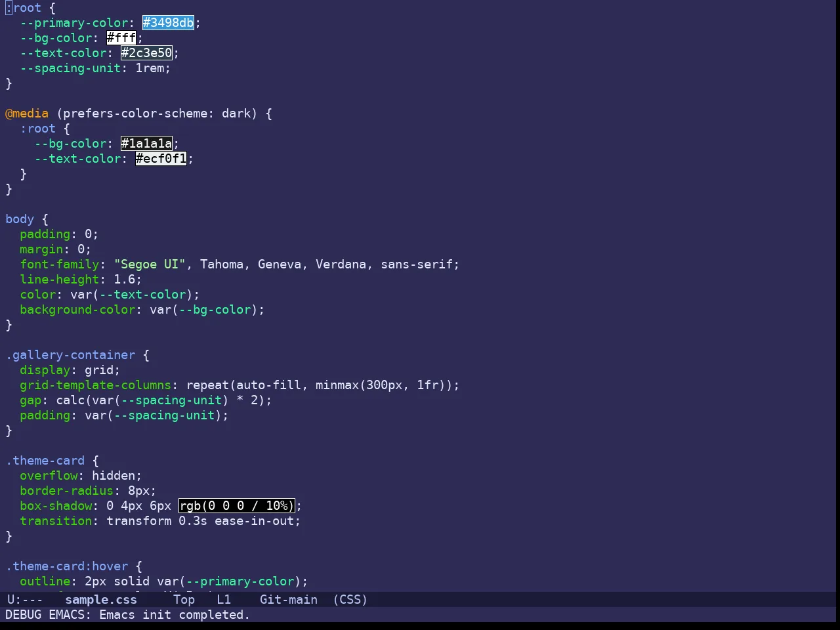Viewport: 840px width, 630px height.
Task: Click the display: grid declaration
Action: pyautogui.click(x=70, y=370)
